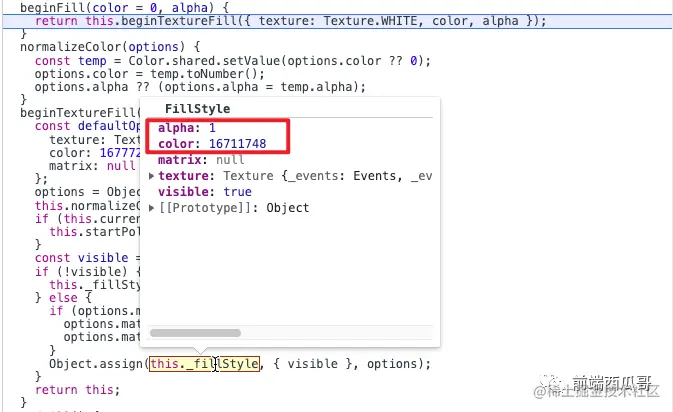Click the this.normalizeC line

(88, 206)
